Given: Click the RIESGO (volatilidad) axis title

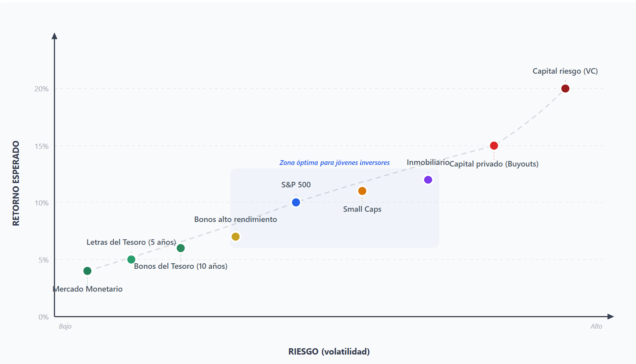Looking at the screenshot, I should (329, 351).
